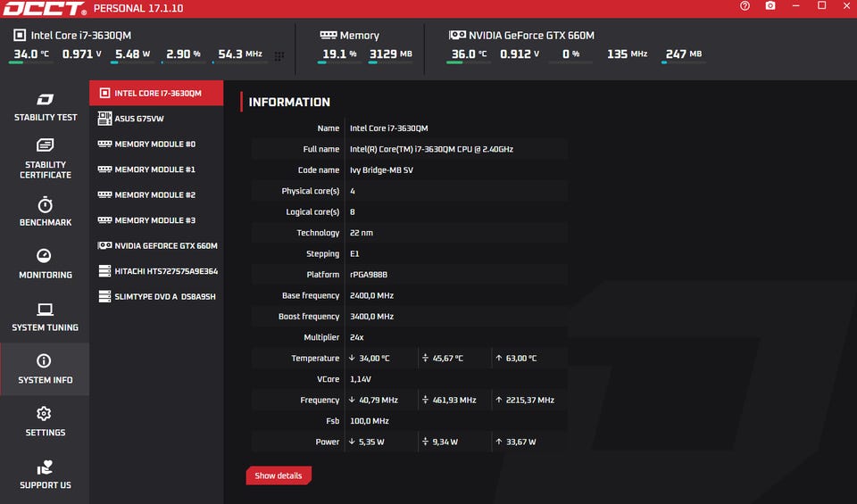Viewport: 857px width, 504px height.
Task: Click the CPU chip icon in header
Action: [x=20, y=35]
